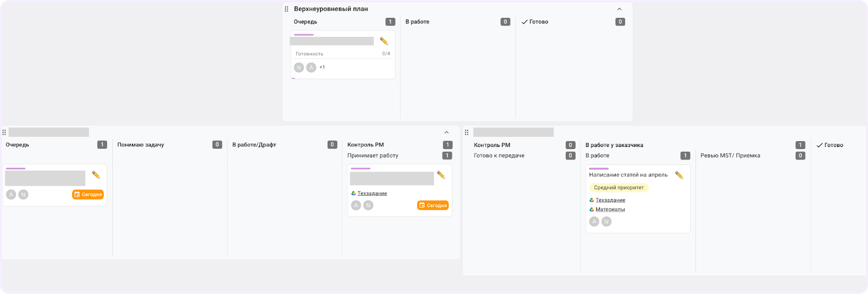This screenshot has height=294, width=868.
Task: Open Техзадание link in Принимает работу card
Action: (x=372, y=193)
